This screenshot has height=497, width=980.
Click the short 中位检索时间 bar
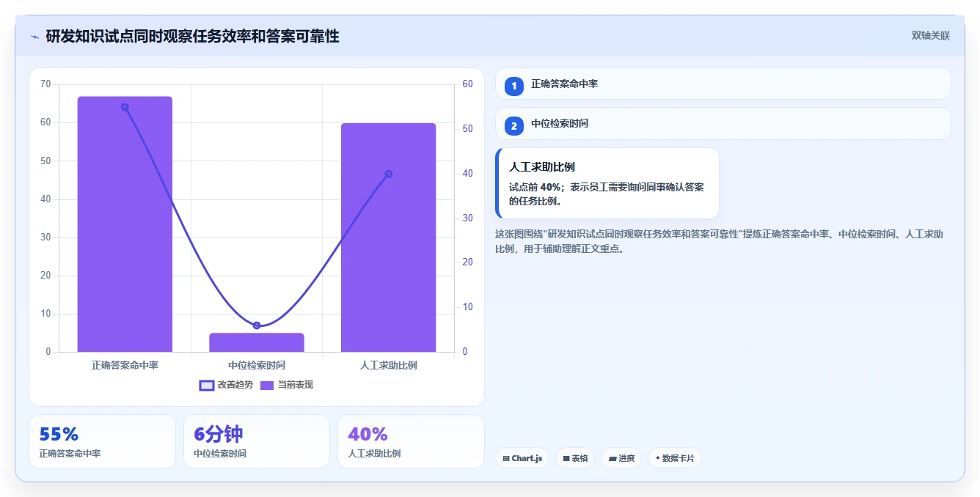pos(257,342)
